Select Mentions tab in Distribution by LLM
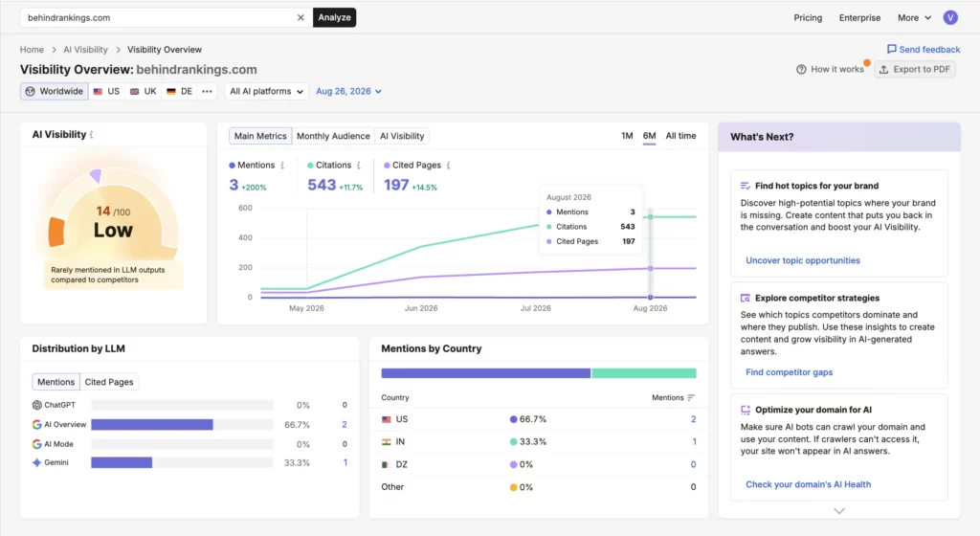The height and width of the screenshot is (536, 980). [x=56, y=382]
